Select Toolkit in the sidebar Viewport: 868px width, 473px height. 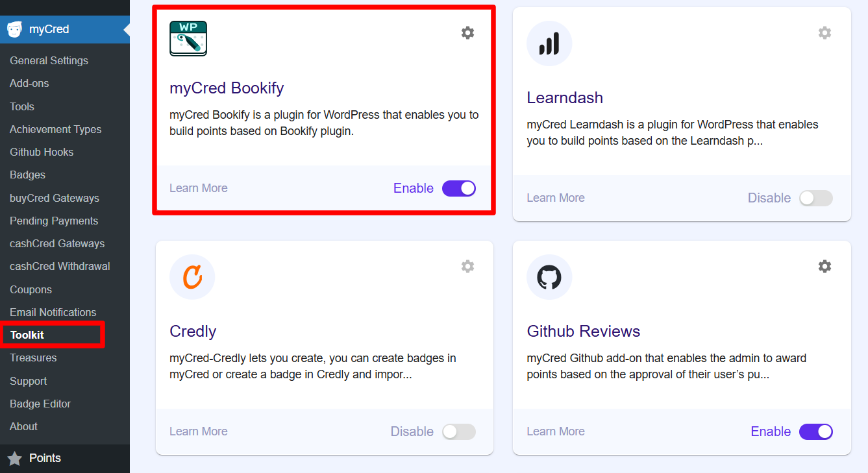pyautogui.click(x=27, y=335)
